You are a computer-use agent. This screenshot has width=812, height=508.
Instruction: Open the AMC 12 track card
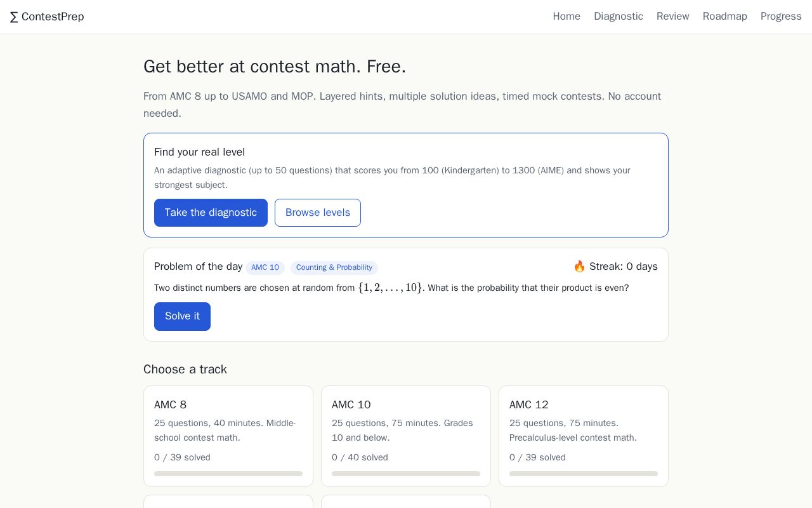tap(584, 436)
